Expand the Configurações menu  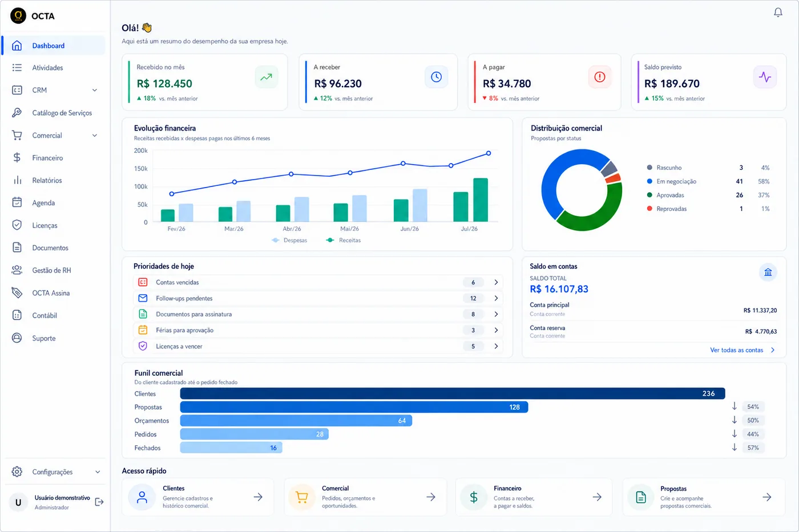pyautogui.click(x=98, y=472)
